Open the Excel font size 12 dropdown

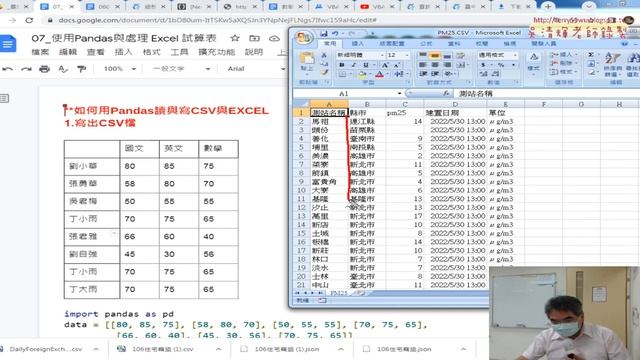coord(407,55)
